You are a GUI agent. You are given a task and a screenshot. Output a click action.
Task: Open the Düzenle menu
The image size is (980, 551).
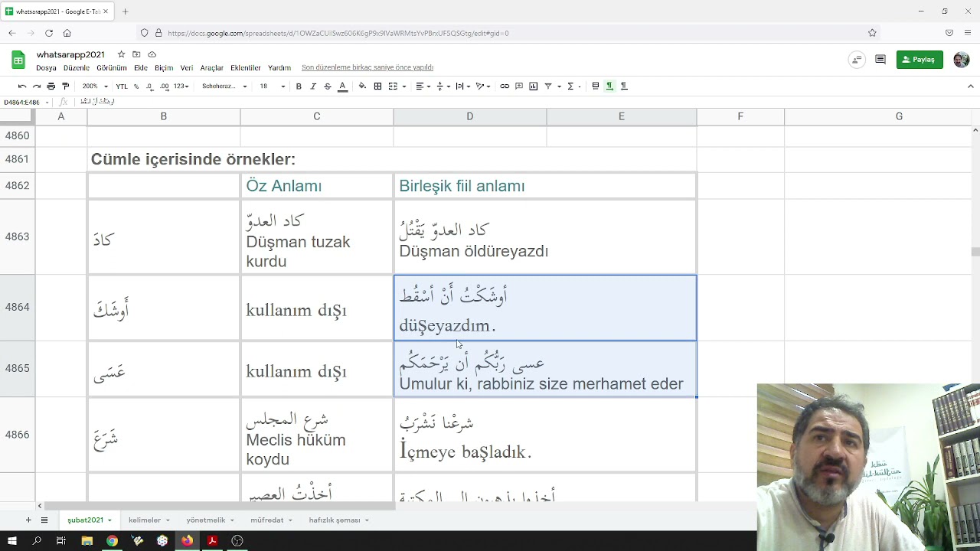click(x=77, y=68)
